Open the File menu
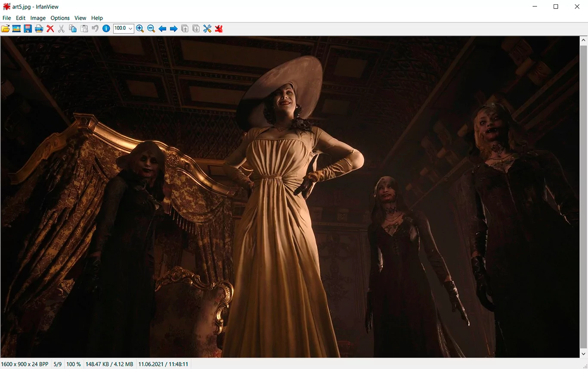 6,18
